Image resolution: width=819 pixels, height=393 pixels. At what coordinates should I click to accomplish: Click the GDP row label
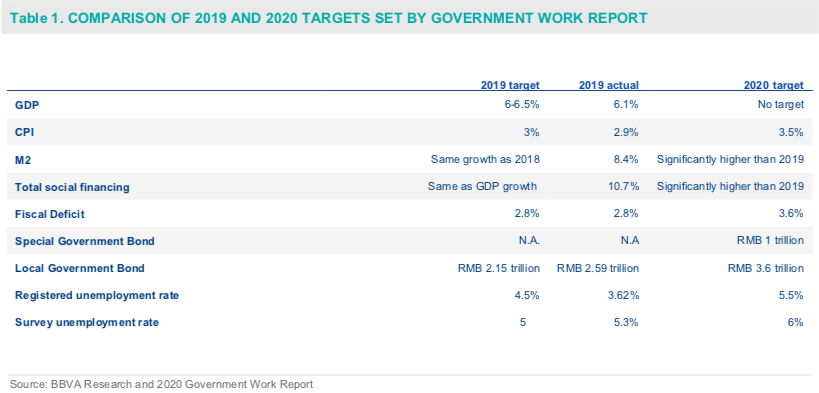tap(27, 105)
